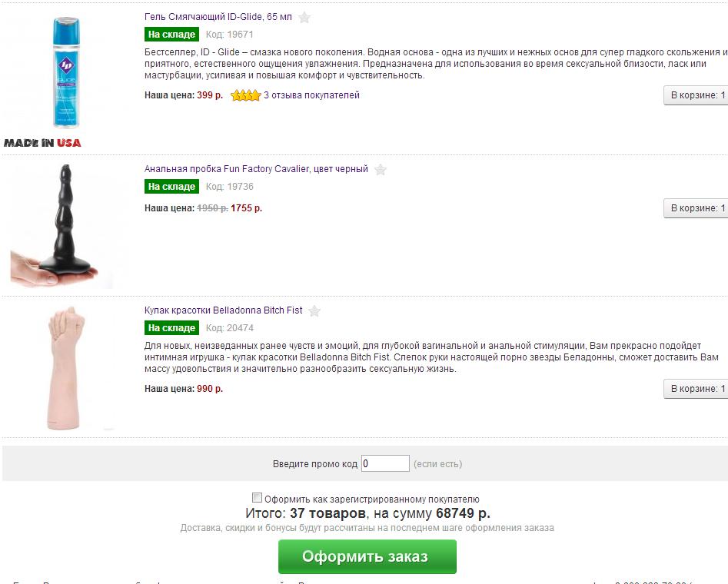Click the green 'Оформить заказ' button
Image resolution: width=728 pixels, height=584 pixels.
point(367,556)
